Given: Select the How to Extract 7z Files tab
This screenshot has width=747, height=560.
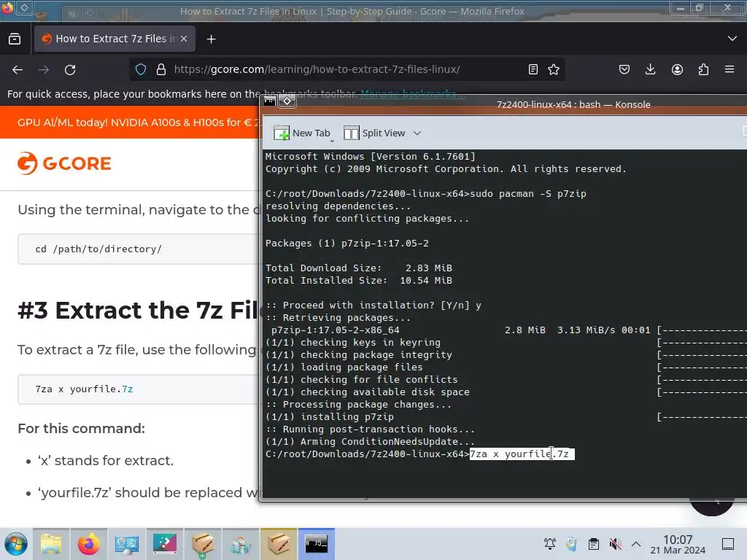Looking at the screenshot, I should click(115, 39).
